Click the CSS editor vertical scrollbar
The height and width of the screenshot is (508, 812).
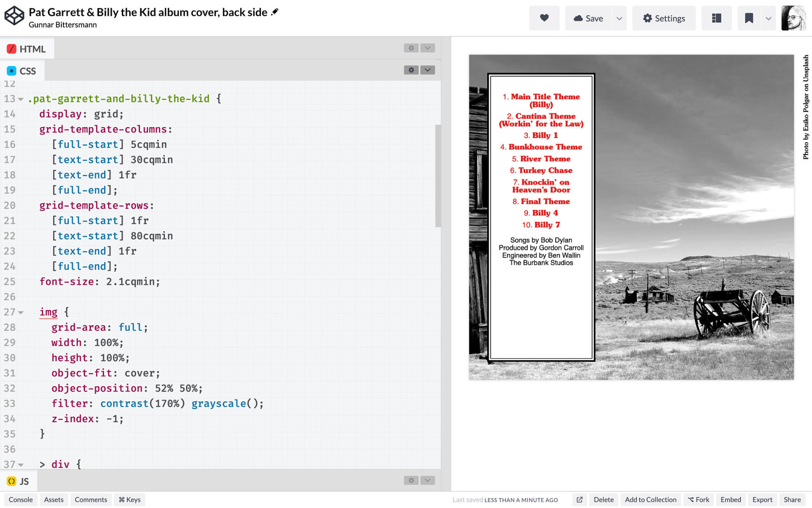coord(438,175)
